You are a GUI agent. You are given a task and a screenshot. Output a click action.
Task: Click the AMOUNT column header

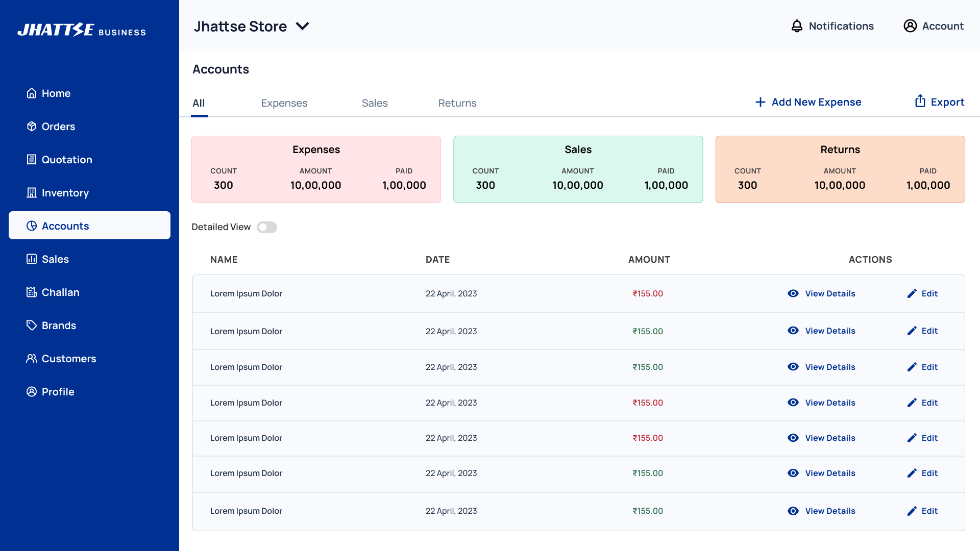click(x=649, y=260)
